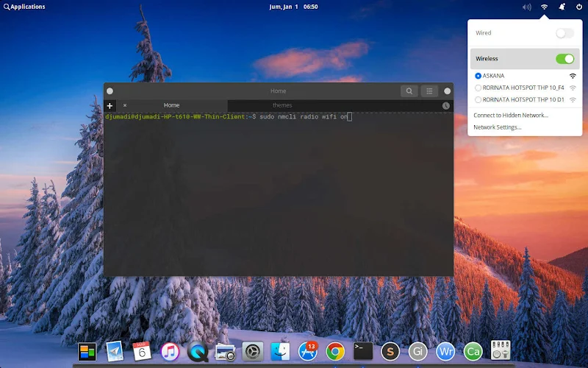Select the ASKANA wireless network
Viewport: 588px width, 368px height.
click(x=525, y=76)
